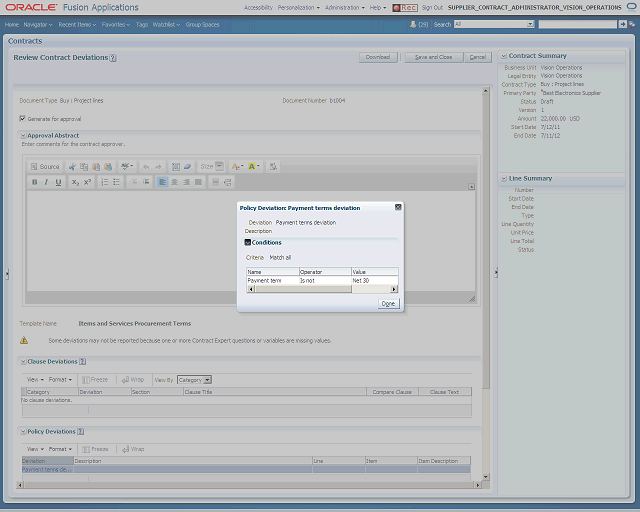640x512 pixels.
Task: Collapse the Policy Deviations section
Action: pos(23,432)
